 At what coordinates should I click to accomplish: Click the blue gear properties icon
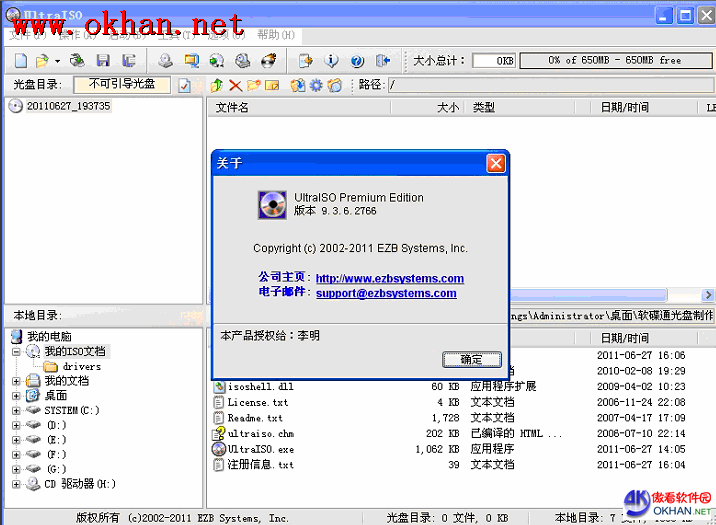click(x=316, y=85)
